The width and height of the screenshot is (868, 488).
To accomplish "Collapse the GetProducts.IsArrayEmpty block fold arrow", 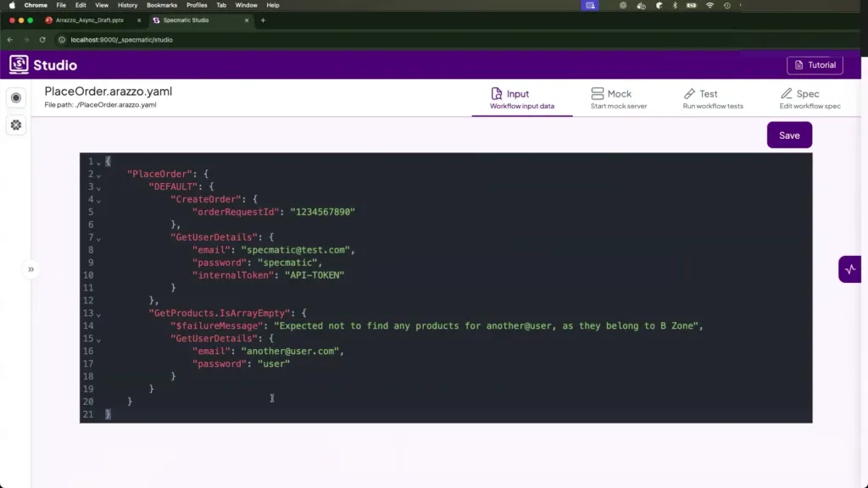I will pyautogui.click(x=99, y=314).
